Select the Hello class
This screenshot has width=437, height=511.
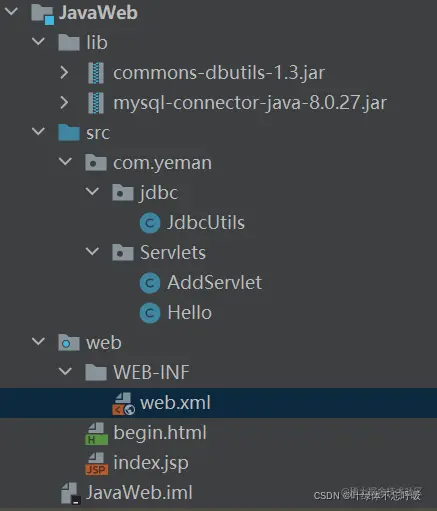189,313
